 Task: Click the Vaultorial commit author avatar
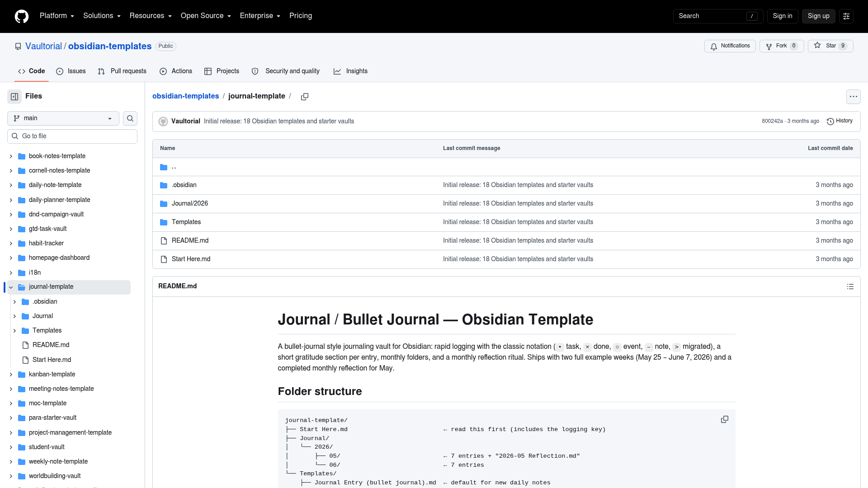point(163,122)
